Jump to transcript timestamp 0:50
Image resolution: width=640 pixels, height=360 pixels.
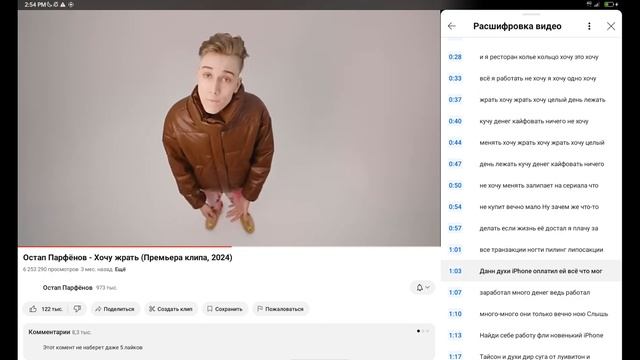click(455, 185)
